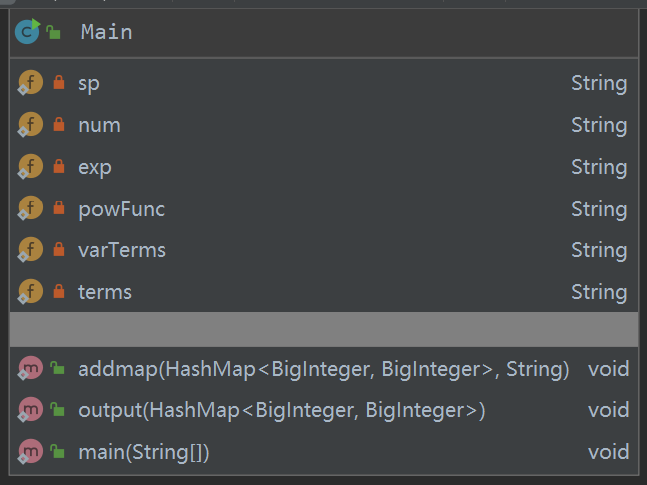
Task: Select the output method signature
Action: [281, 411]
